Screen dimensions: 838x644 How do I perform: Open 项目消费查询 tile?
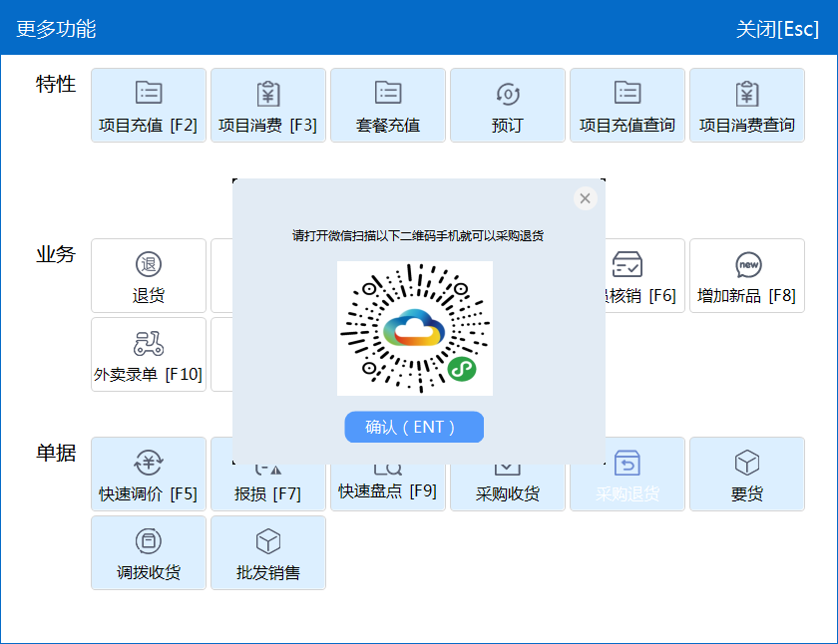747,106
